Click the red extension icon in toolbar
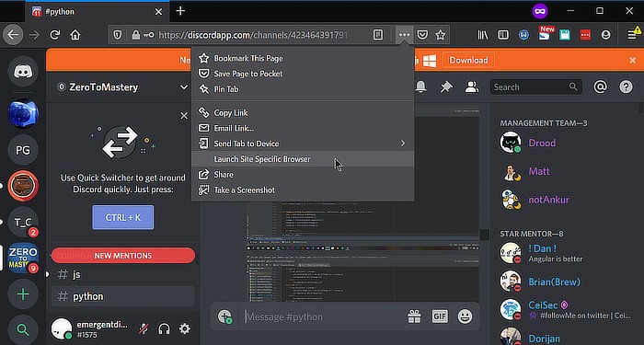Image resolution: width=644 pixels, height=345 pixels. click(585, 35)
